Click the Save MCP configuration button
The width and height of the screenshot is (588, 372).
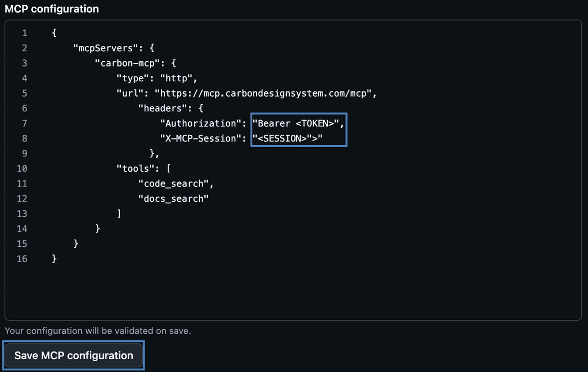tap(73, 355)
